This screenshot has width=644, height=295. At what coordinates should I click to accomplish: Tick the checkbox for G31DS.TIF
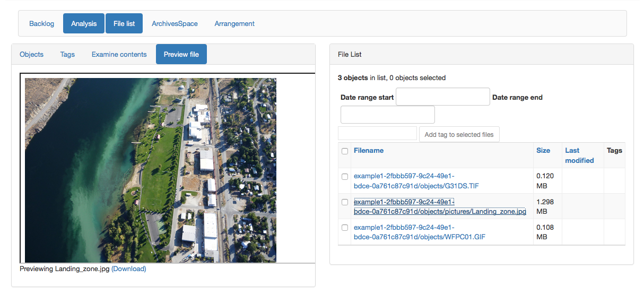click(x=345, y=177)
